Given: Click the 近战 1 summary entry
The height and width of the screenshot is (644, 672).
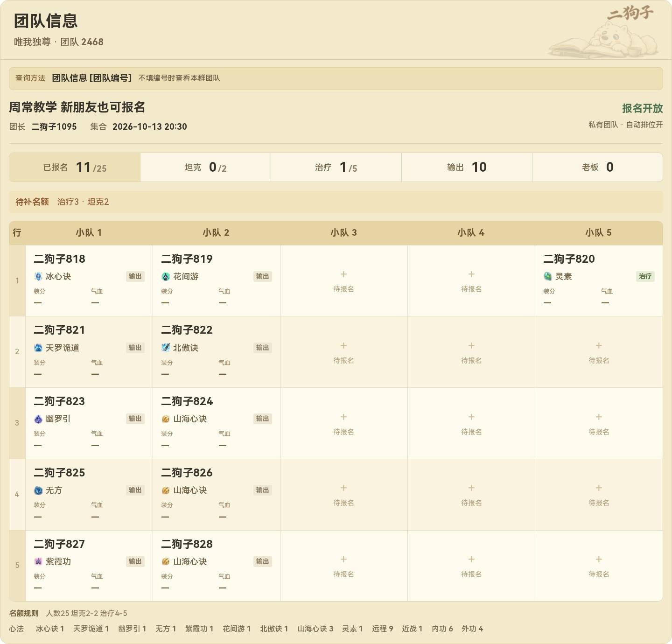Looking at the screenshot, I should (x=412, y=629).
